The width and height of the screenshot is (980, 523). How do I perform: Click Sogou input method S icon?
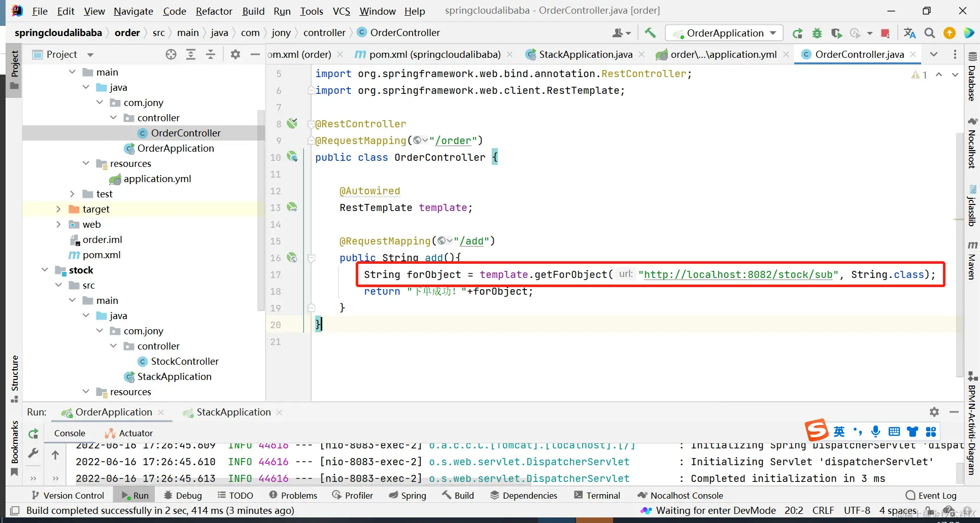[x=817, y=431]
